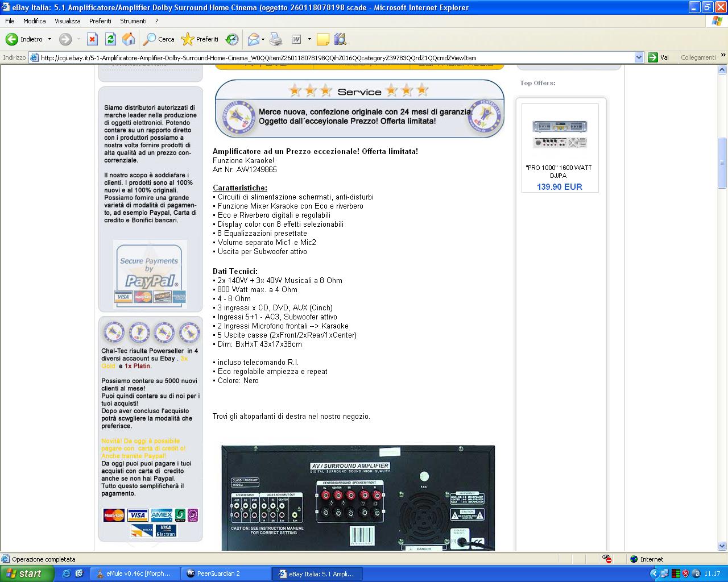Open the back history dropdown arrow
The width and height of the screenshot is (728, 582).
[49, 39]
